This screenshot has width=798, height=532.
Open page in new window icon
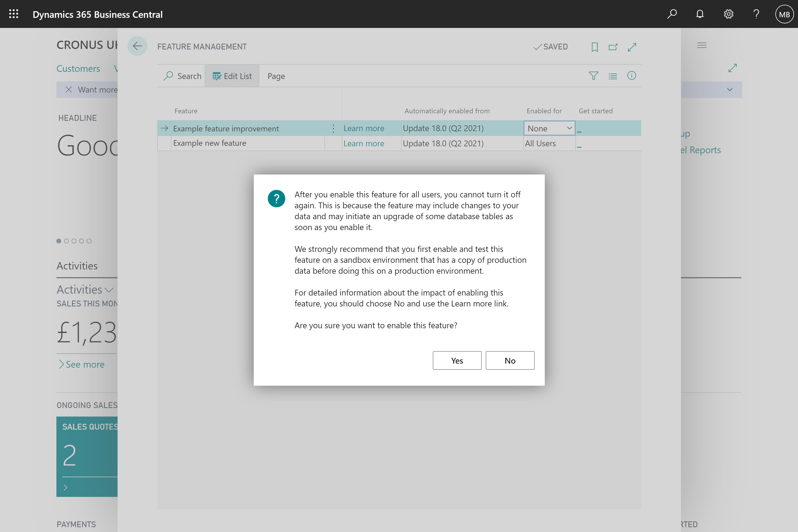(613, 46)
